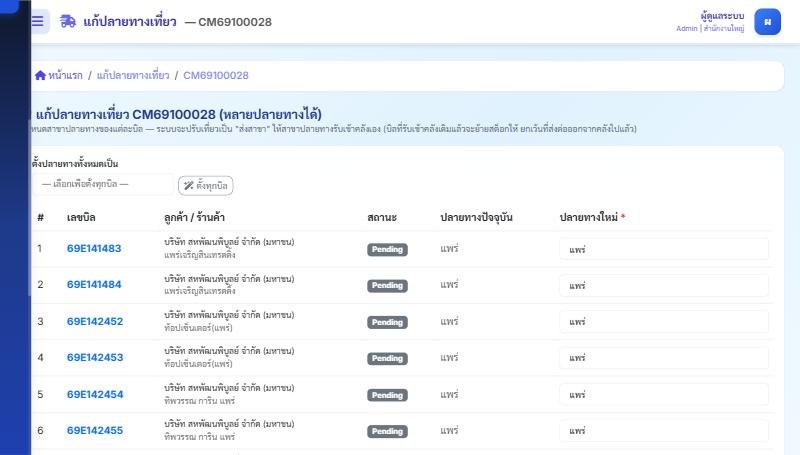
Task: Open bill 69E142454
Action: pyautogui.click(x=95, y=394)
